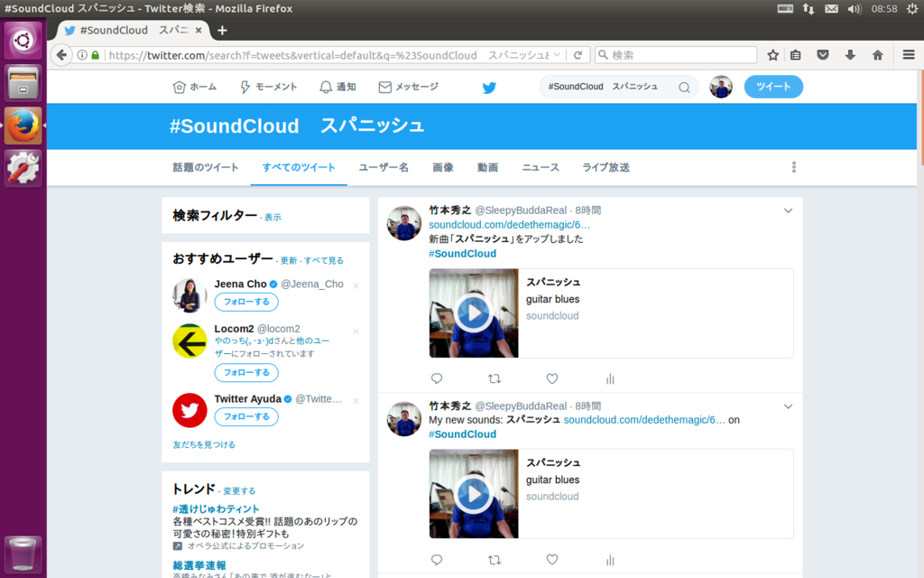Open the network indicator in the tray
The image size is (924, 578).
point(808,9)
